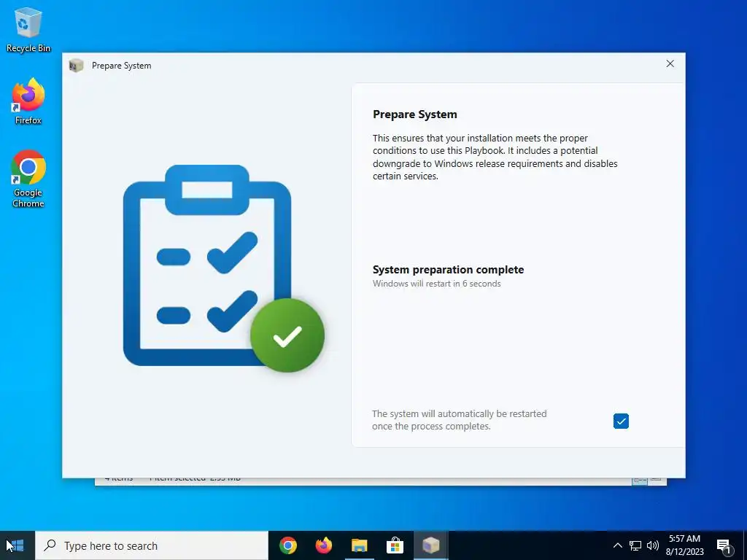The height and width of the screenshot is (560, 747).
Task: Click the taskbar search box
Action: point(152,545)
